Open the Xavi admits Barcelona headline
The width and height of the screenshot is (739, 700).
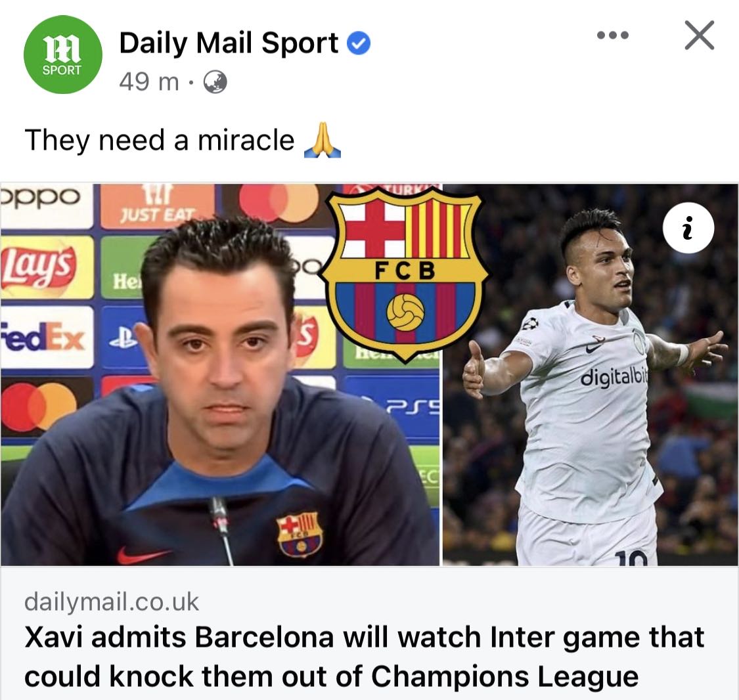click(364, 657)
